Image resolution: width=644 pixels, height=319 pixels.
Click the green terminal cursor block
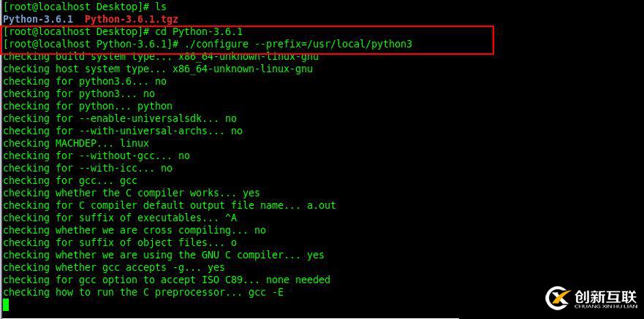click(6, 304)
